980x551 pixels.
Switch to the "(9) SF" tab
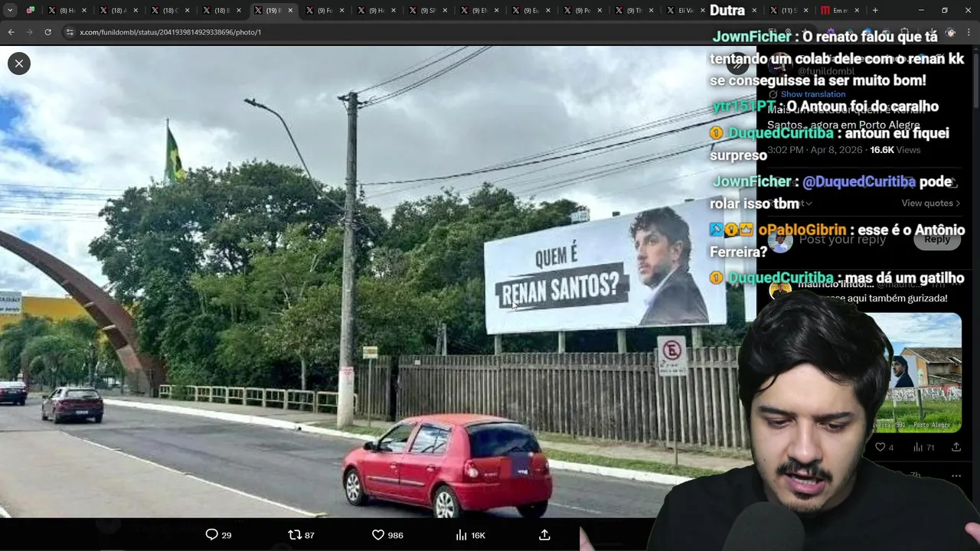pos(426,10)
